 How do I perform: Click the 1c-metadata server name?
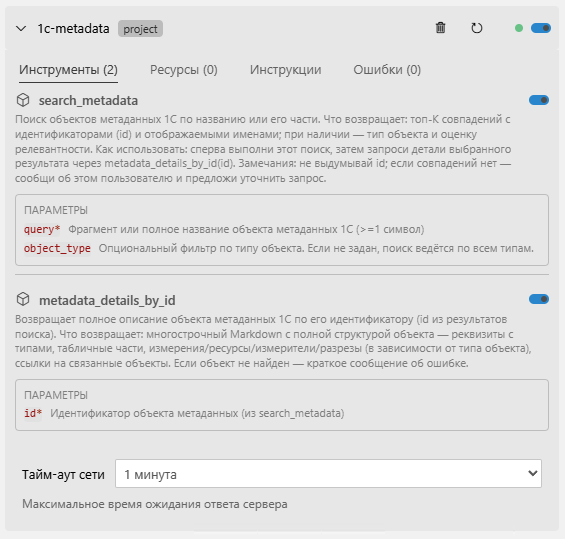[74, 28]
